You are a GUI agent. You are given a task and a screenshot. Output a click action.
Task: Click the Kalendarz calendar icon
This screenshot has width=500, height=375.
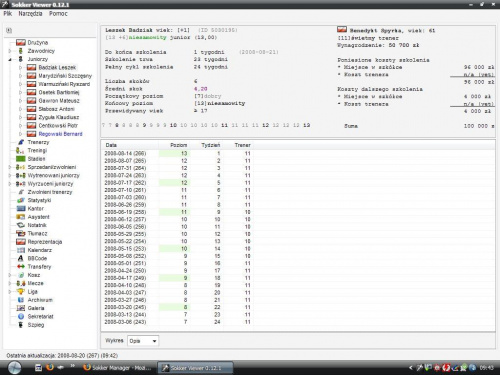click(x=21, y=250)
